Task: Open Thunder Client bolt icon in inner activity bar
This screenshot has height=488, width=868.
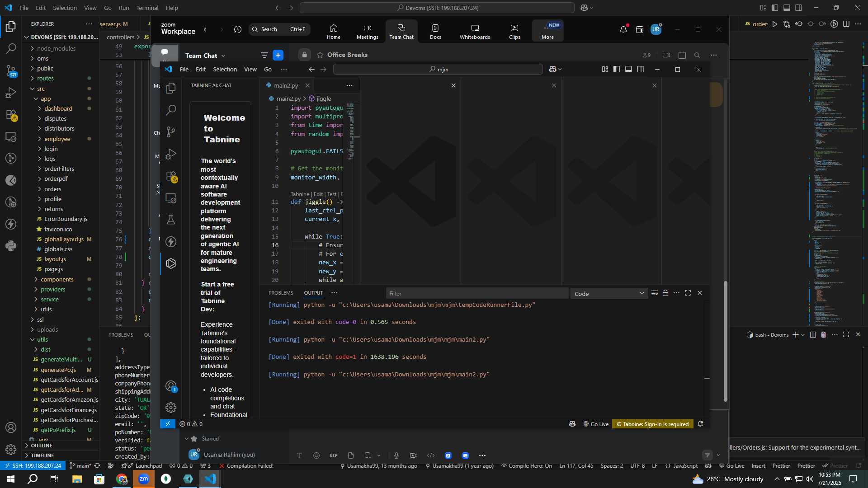Action: tap(171, 242)
